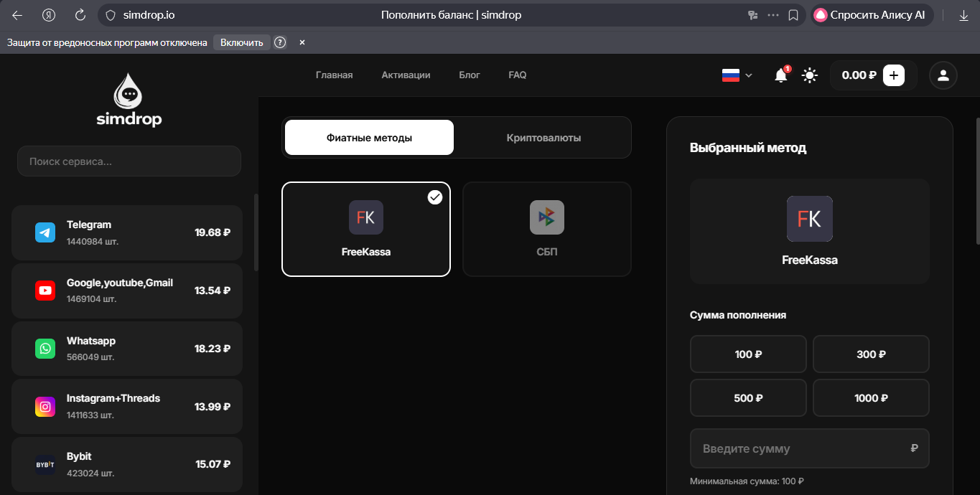The height and width of the screenshot is (495, 980).
Task: Click the checkmark on FreeKassa card
Action: pos(434,196)
